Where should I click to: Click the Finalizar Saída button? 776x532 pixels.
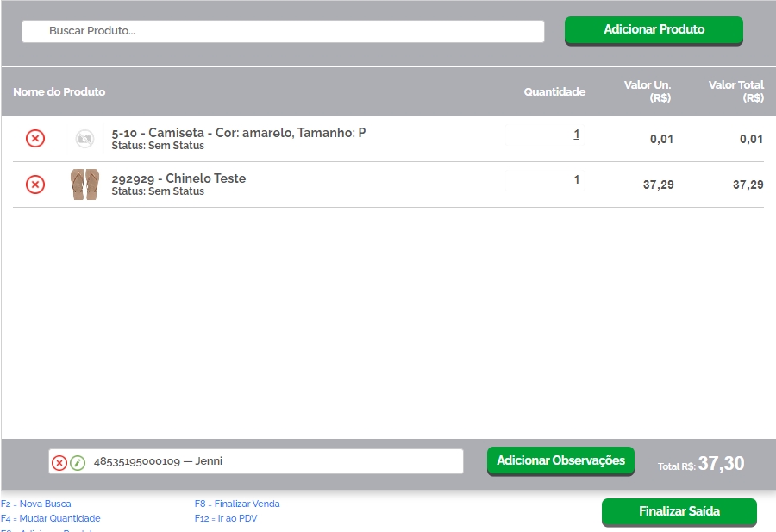[x=679, y=511]
